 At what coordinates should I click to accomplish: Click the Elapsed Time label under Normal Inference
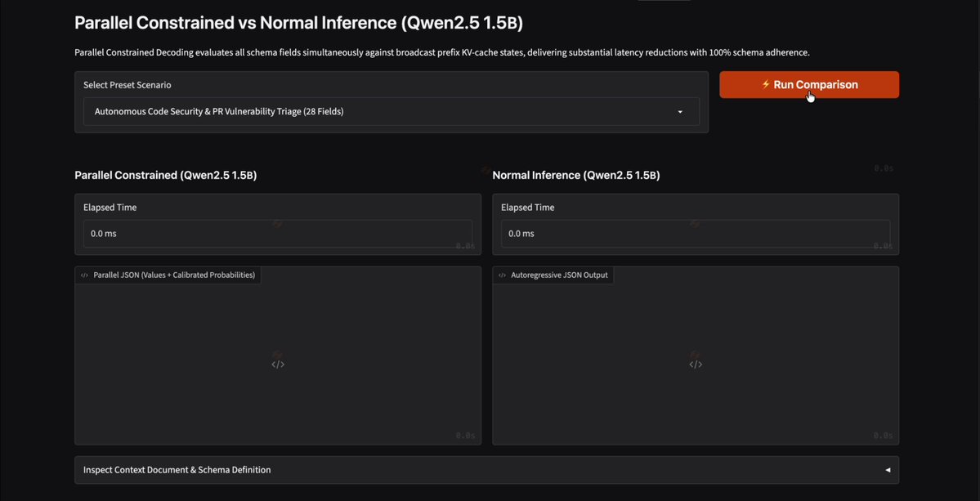[527, 208]
